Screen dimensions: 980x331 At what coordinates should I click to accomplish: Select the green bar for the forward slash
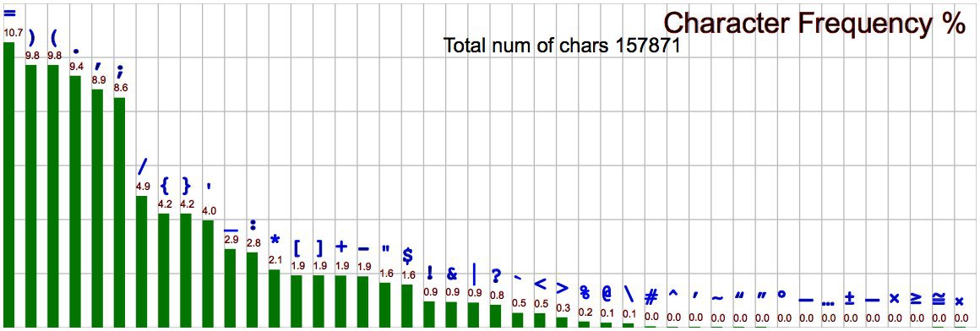tap(142, 262)
